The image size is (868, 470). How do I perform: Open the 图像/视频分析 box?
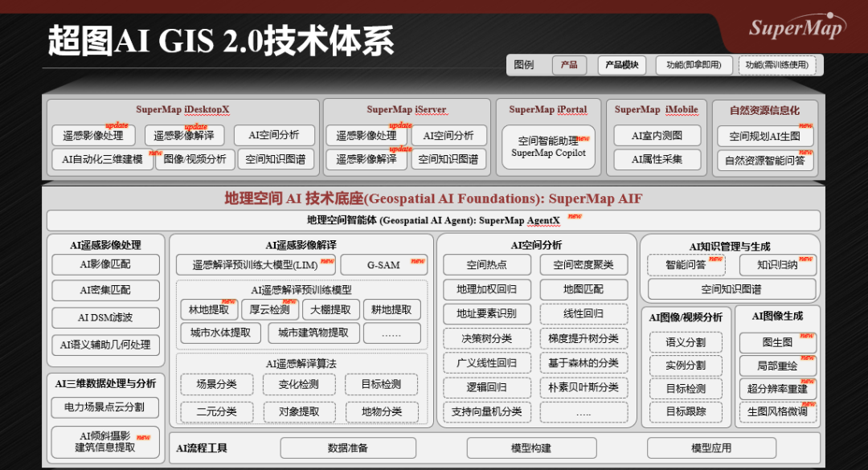coord(194,159)
